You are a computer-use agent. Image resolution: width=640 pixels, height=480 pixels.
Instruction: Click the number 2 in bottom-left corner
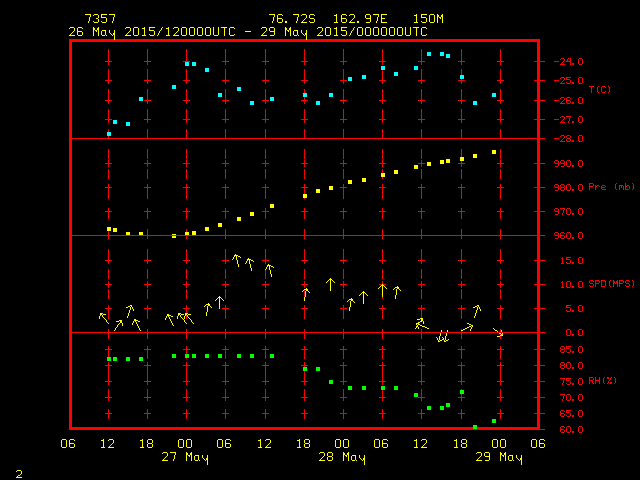point(18,472)
